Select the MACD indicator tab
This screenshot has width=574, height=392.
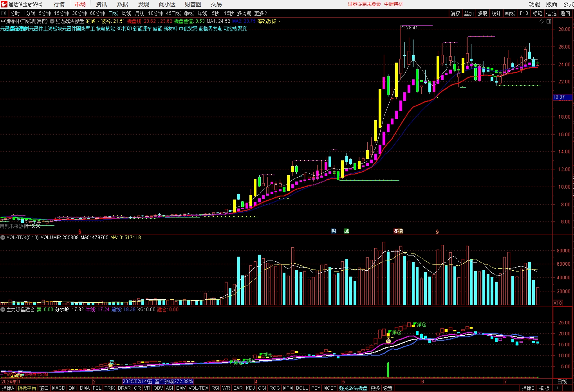tap(59, 388)
